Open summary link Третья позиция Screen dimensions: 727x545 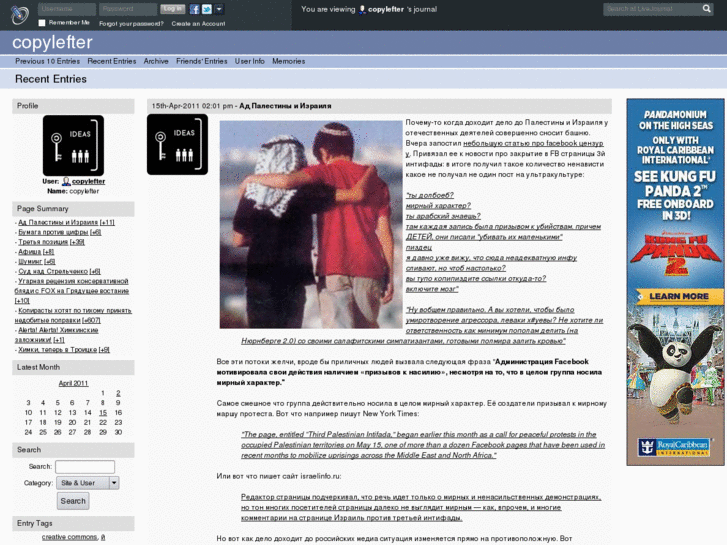click(x=43, y=242)
